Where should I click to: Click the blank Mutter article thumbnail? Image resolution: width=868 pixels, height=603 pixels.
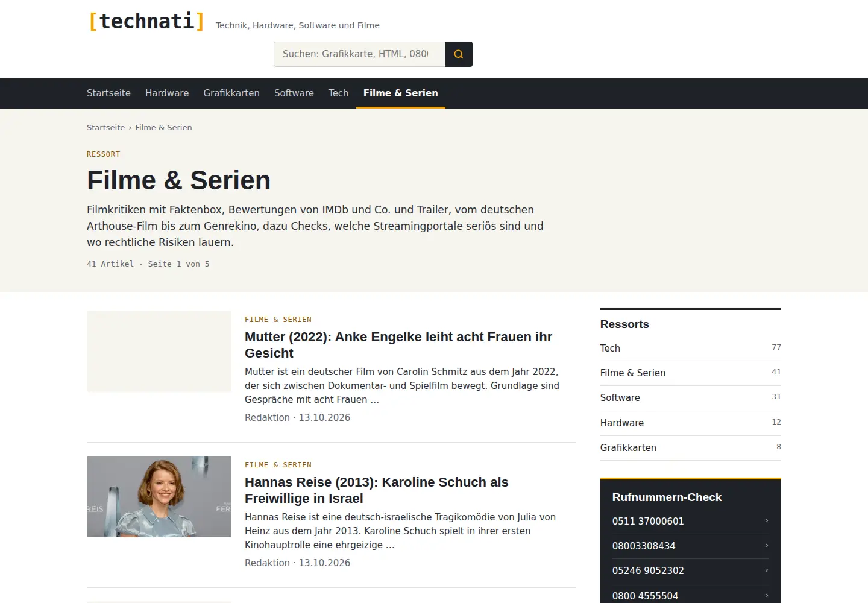[x=159, y=351]
